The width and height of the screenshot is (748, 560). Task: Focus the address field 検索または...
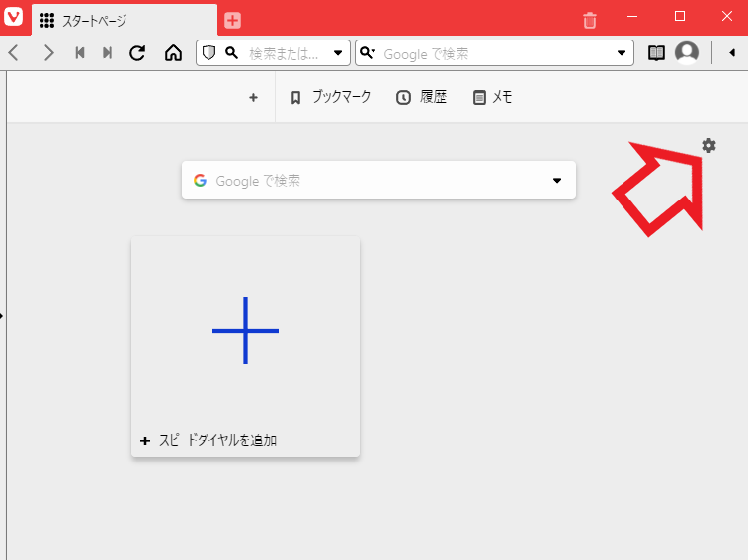tap(286, 53)
